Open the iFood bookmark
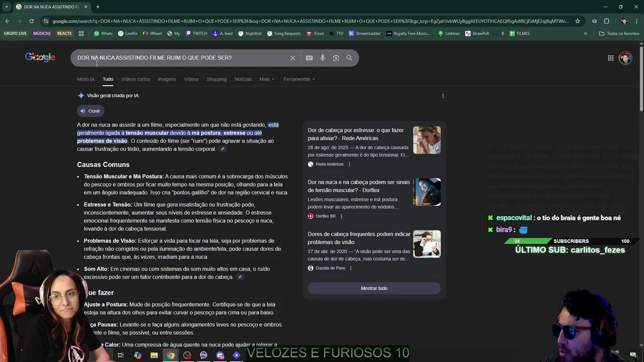This screenshot has width=644, height=362. click(315, 34)
